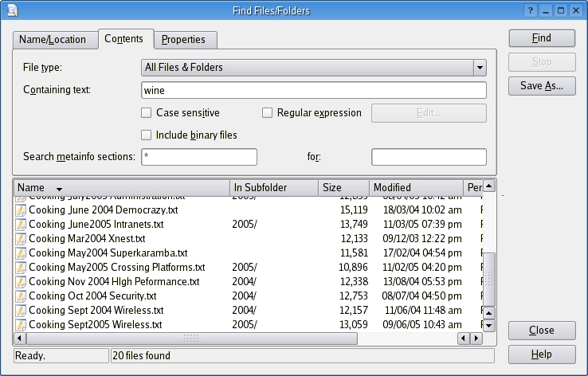Click the file icon for Cooking Oct 2004 Security.txt
The image size is (588, 376).
point(22,296)
